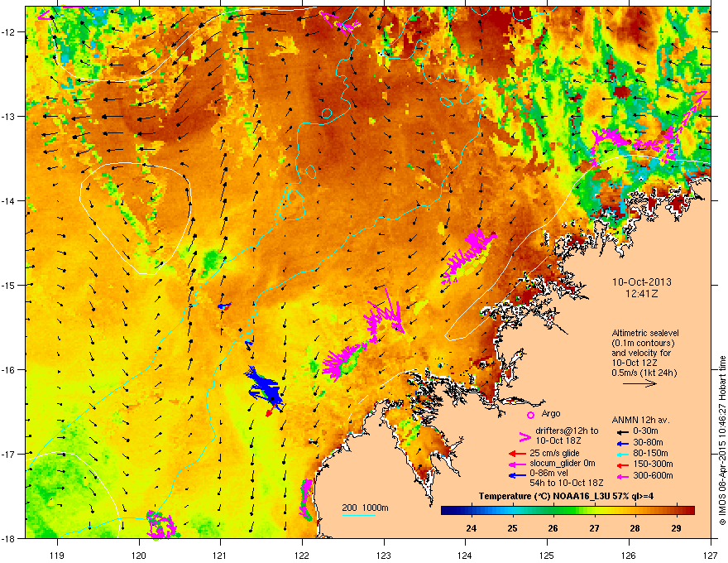Screen dimensions: 728x563
Task: Click the '25 cm/s glide' legend label
Action: pyautogui.click(x=554, y=453)
